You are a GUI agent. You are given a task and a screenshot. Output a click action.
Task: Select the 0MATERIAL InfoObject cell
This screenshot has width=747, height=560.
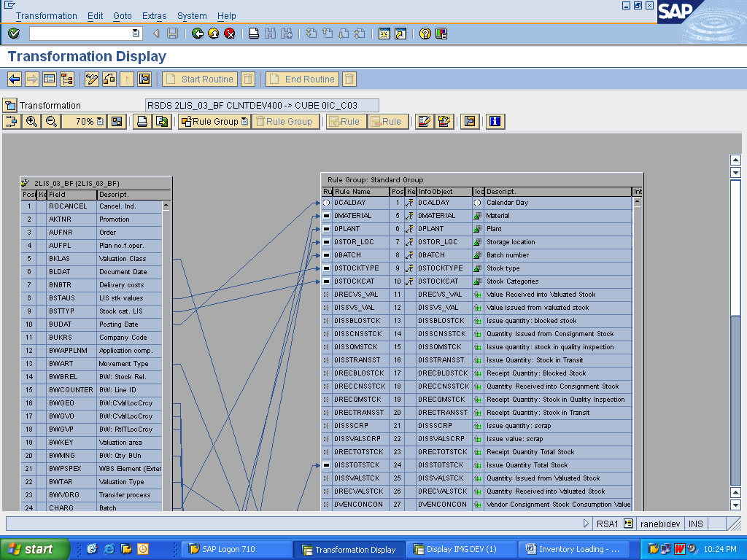[x=444, y=216]
